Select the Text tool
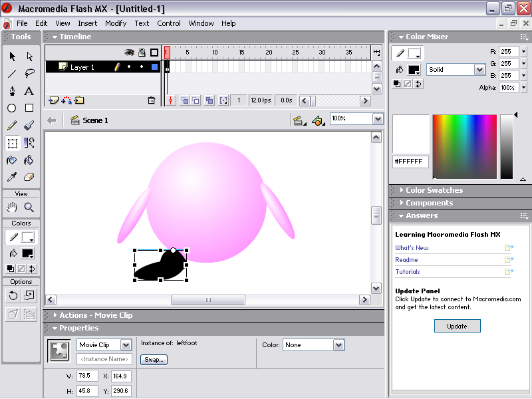 pos(29,91)
